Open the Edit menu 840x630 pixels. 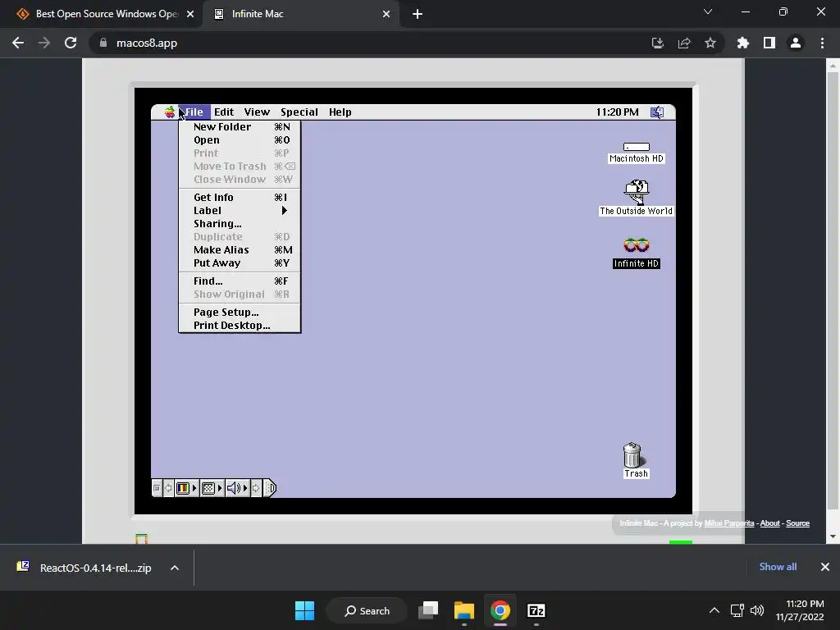(224, 112)
